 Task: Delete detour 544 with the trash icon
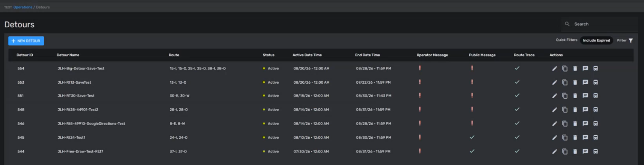point(575,151)
